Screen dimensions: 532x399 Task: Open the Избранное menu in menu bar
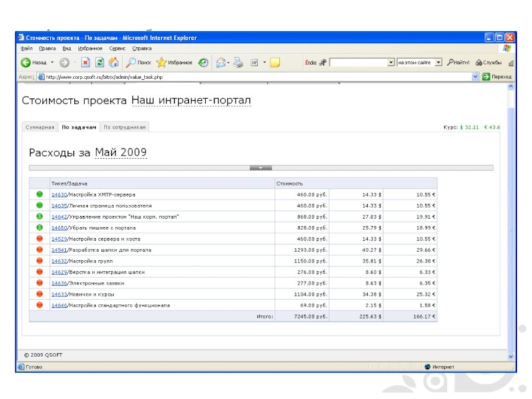coord(89,49)
